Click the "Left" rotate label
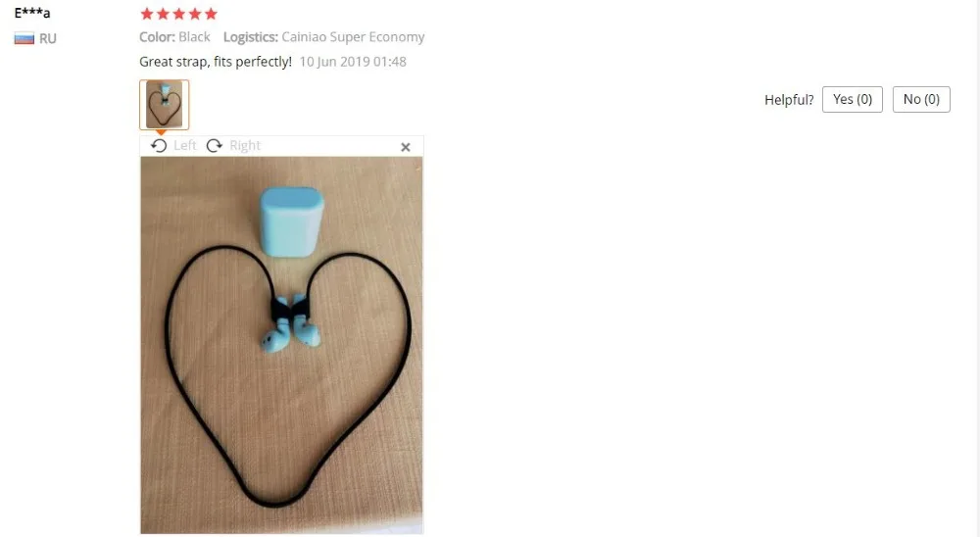This screenshot has width=980, height=537. 185,146
